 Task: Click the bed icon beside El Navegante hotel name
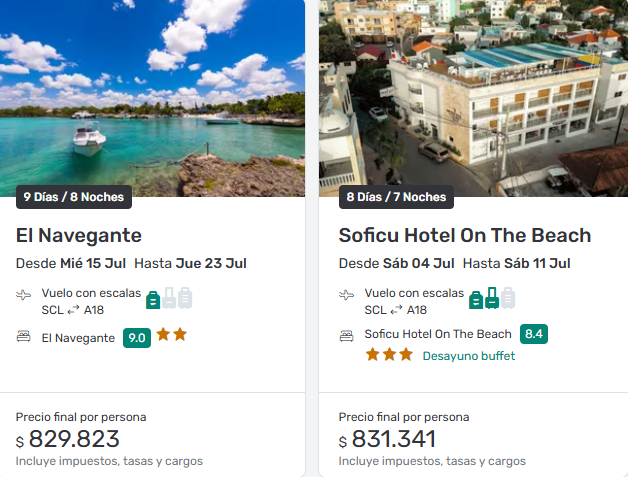pos(24,337)
